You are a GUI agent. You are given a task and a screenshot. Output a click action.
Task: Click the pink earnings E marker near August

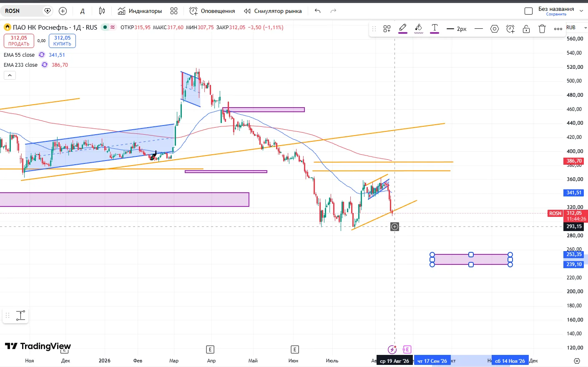click(x=407, y=349)
